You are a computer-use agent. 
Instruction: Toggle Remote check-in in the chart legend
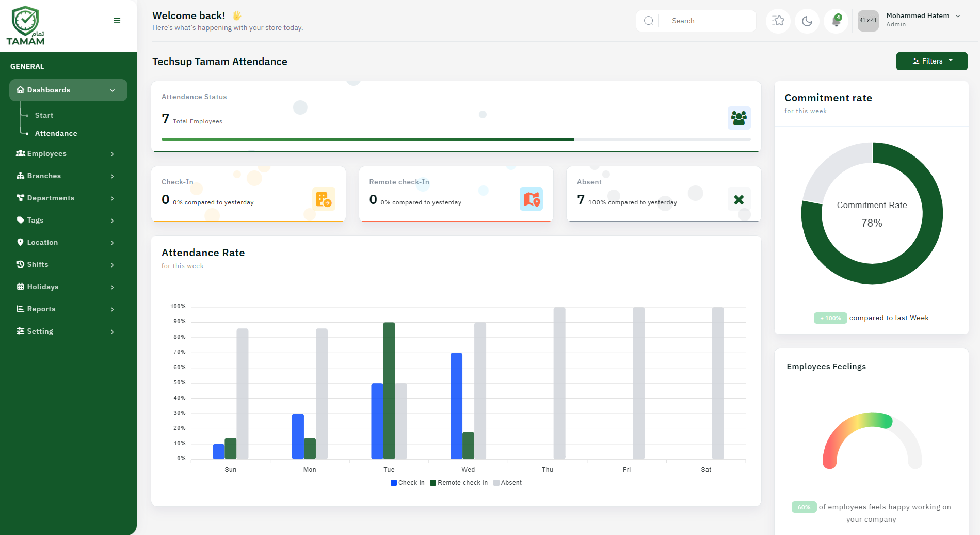coord(459,482)
